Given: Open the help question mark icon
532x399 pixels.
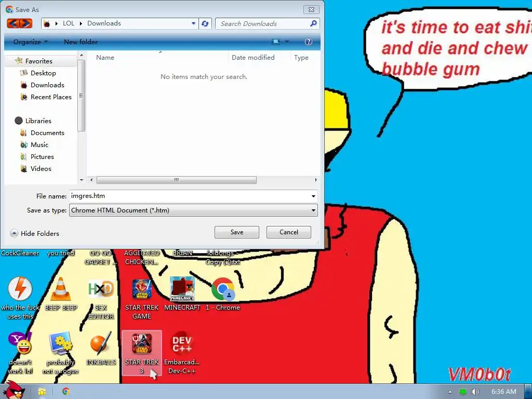Looking at the screenshot, I should pyautogui.click(x=308, y=42).
